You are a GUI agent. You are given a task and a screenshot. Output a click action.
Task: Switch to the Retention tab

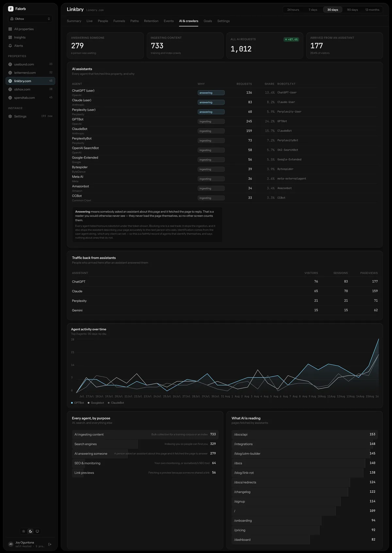point(151,21)
